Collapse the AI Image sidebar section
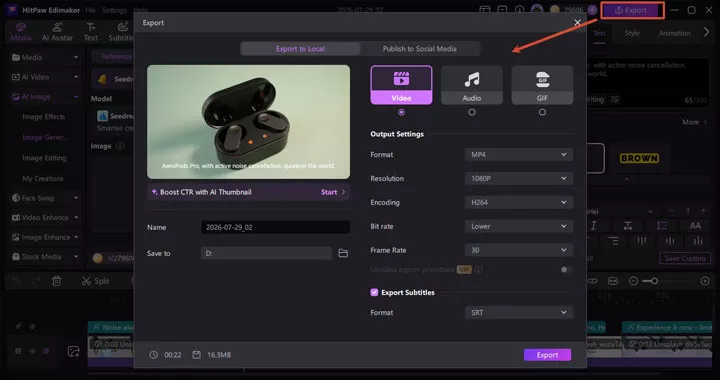The width and height of the screenshot is (720, 380). (45, 97)
